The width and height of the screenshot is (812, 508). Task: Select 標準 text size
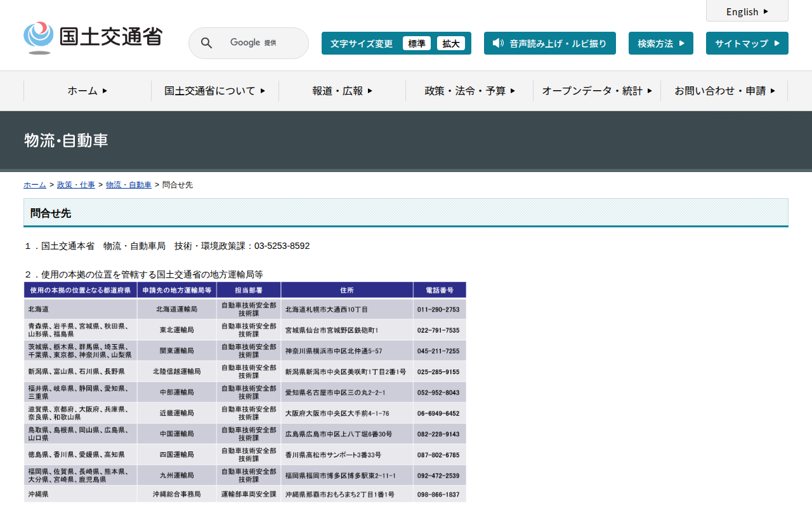pyautogui.click(x=416, y=43)
